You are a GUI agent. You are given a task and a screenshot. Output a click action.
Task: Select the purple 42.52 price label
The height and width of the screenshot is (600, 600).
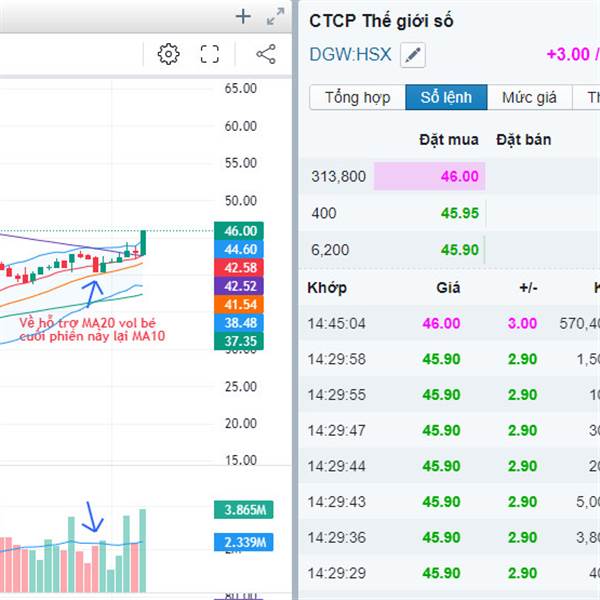pos(239,286)
